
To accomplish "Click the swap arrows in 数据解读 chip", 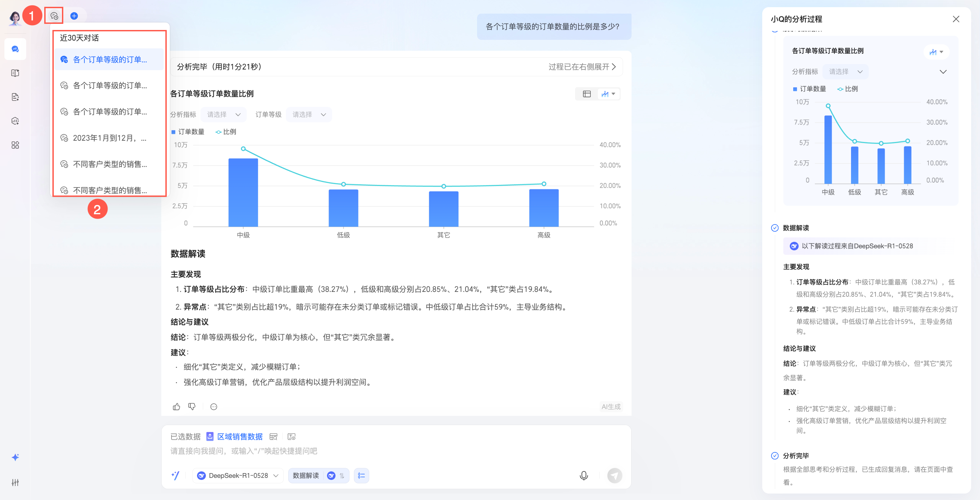I will point(342,475).
